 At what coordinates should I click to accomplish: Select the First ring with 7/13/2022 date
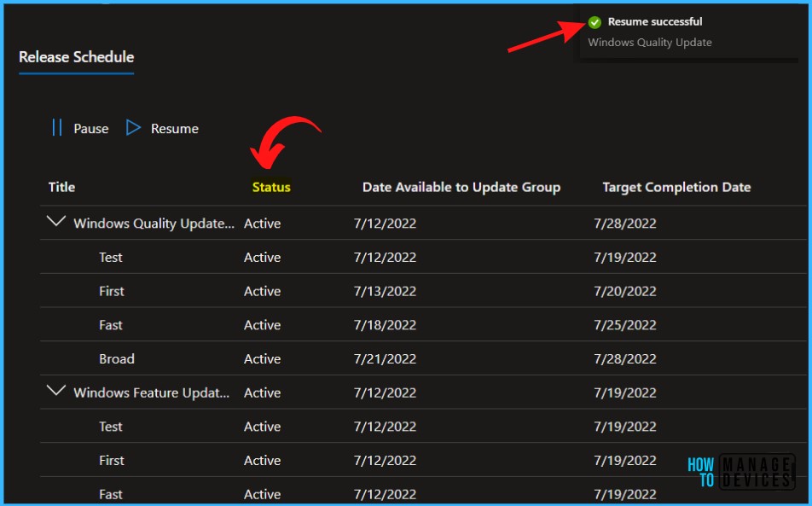click(x=112, y=291)
